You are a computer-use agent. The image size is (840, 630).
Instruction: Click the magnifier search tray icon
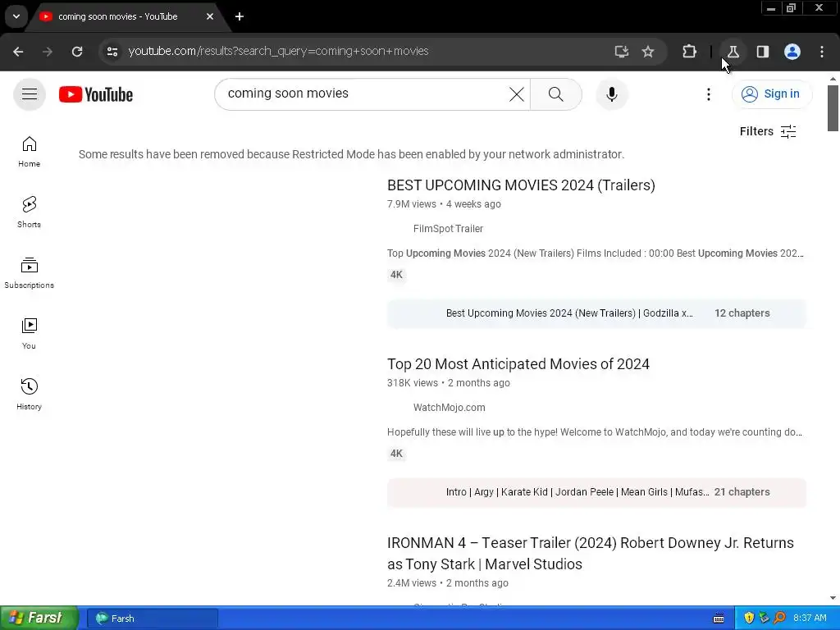tap(779, 619)
